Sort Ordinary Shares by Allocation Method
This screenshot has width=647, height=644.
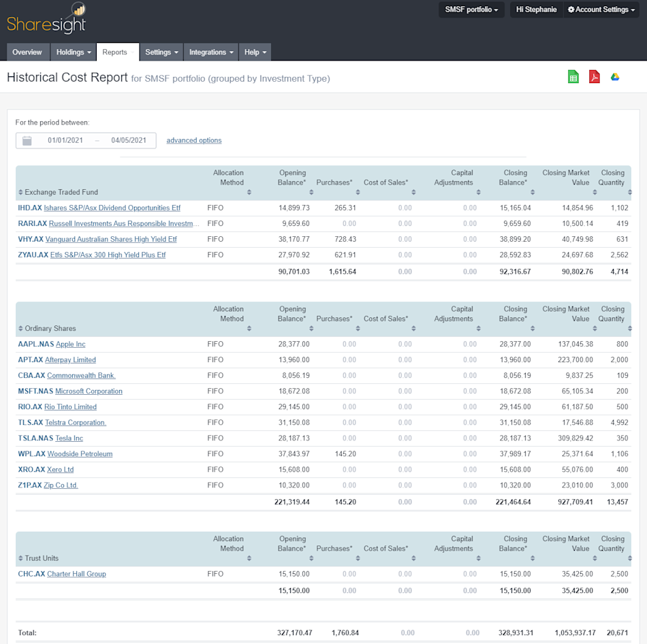[x=249, y=328]
